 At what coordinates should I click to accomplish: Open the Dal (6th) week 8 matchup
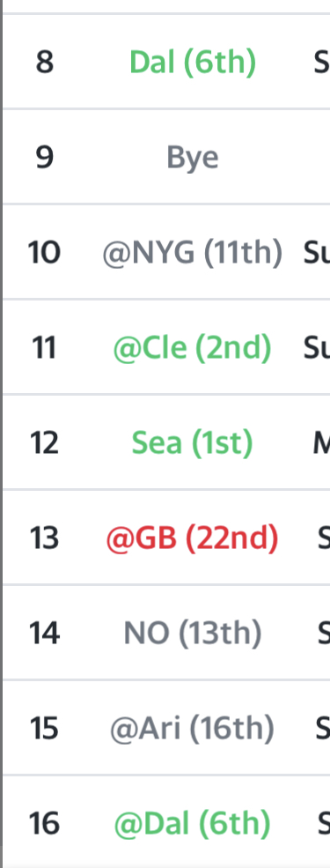[193, 63]
